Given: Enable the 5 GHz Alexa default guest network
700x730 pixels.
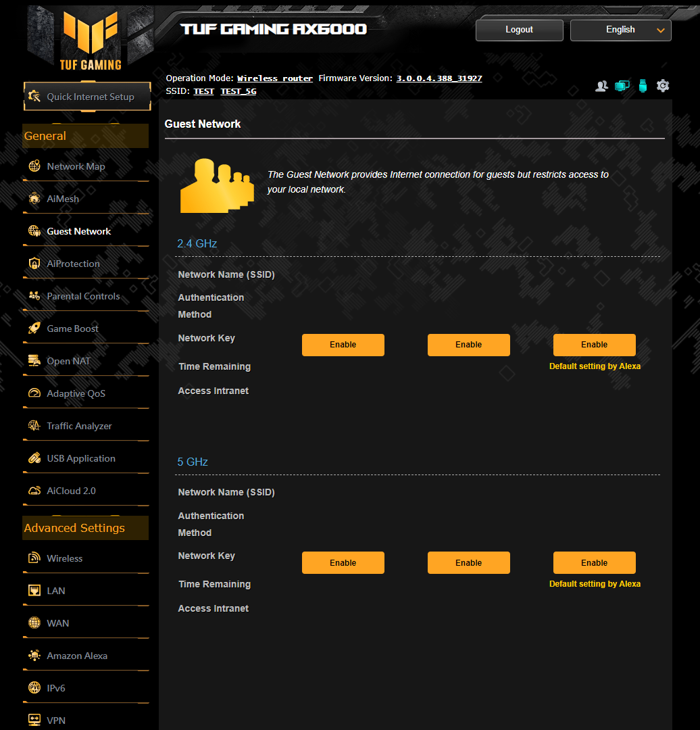Looking at the screenshot, I should coord(595,562).
